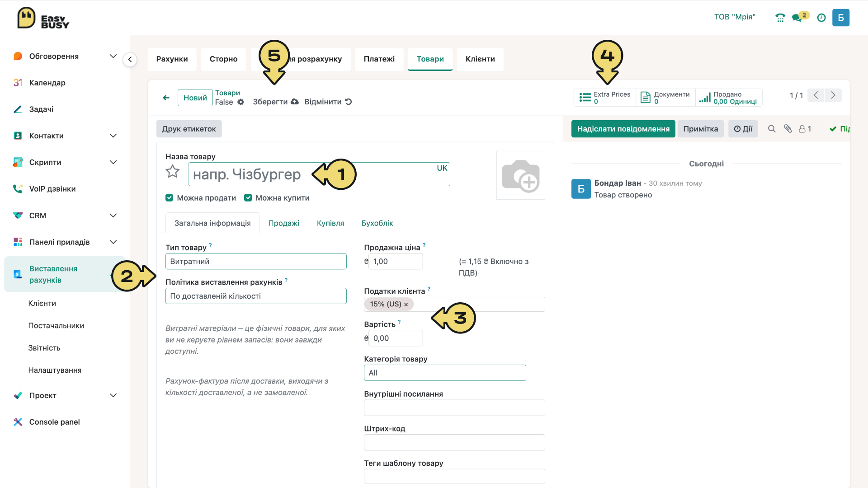Open Документи stat button

pyautogui.click(x=665, y=98)
